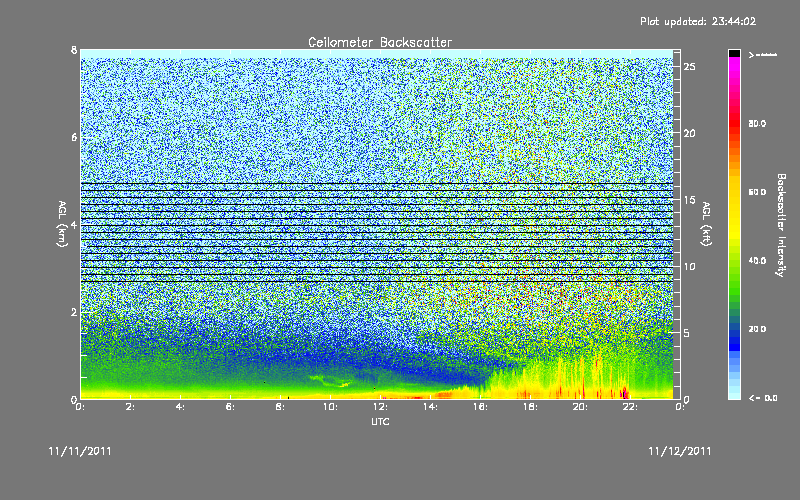Screen dimensions: 800x500
Task: Click the '22:' hour tick on UTC axis
Action: (x=631, y=407)
